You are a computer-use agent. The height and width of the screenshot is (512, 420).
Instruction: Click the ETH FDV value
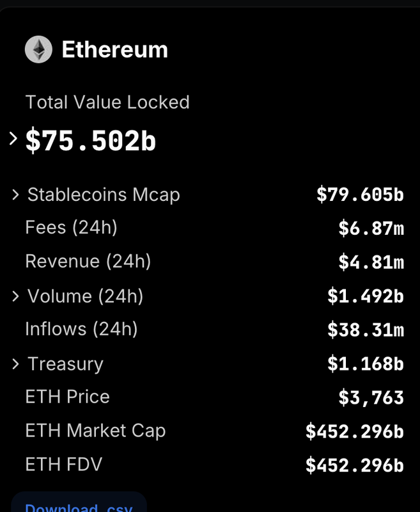[355, 465]
